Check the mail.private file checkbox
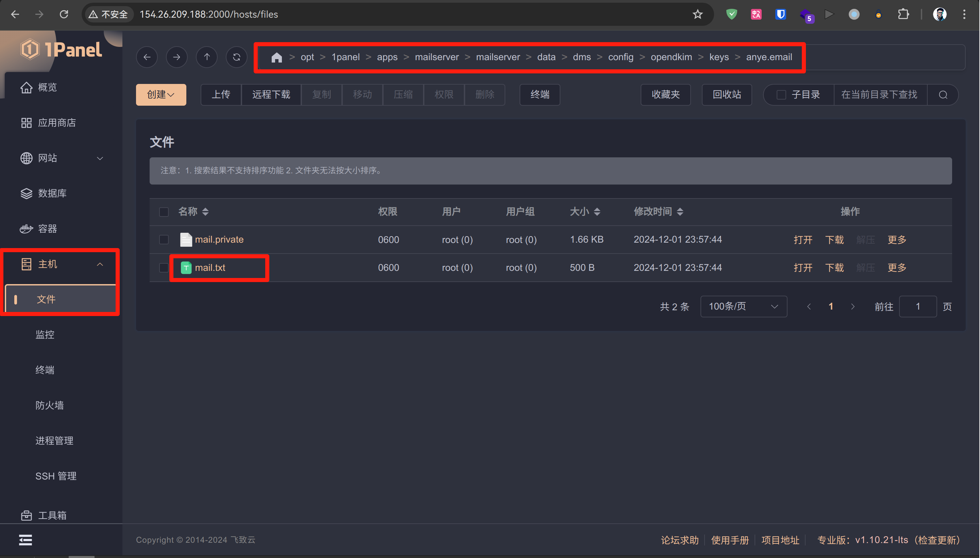 pos(164,240)
